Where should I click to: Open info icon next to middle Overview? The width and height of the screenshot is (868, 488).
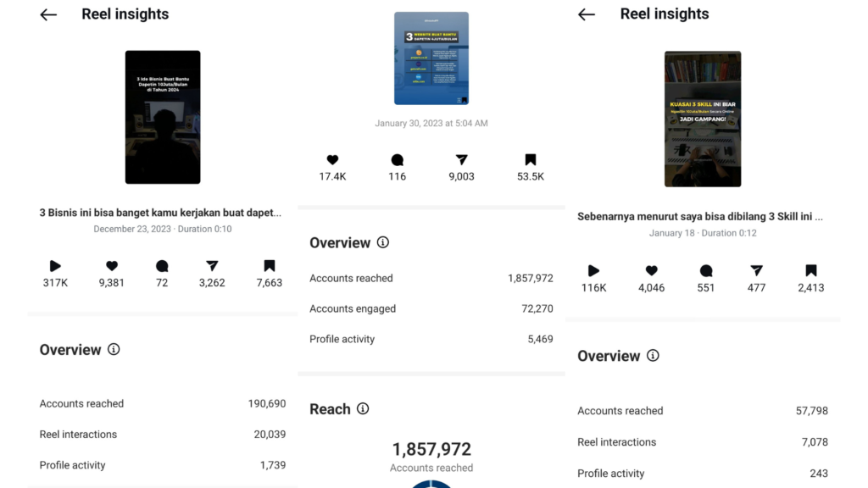tap(383, 242)
